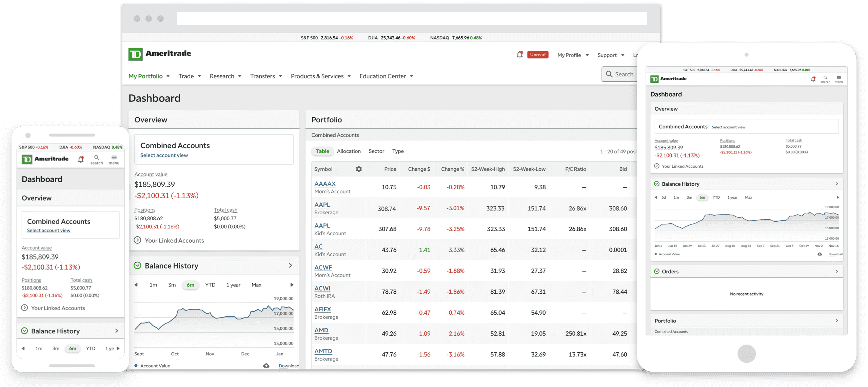Open ACWI symbol link
Viewport: 868px width, 387px height.
coord(322,288)
